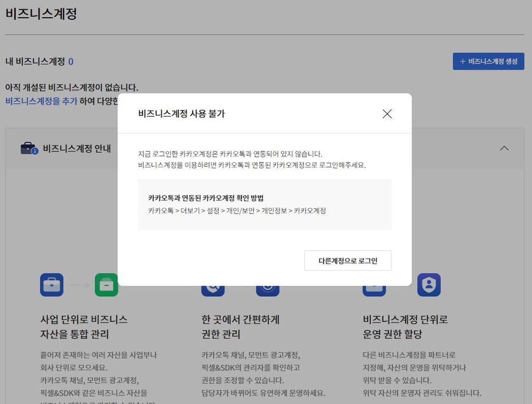
Task: Click the 지금 로그인한 카카오계정은 message line
Action: [230, 154]
